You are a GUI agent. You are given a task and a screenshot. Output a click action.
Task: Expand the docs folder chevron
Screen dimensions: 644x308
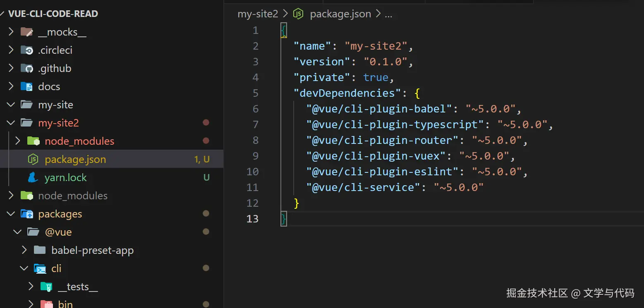tap(11, 86)
